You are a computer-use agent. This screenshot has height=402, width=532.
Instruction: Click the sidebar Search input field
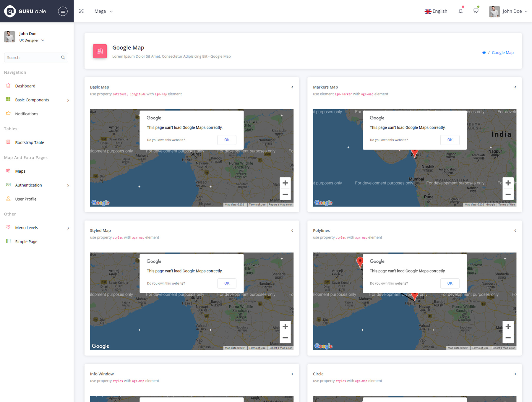click(33, 58)
